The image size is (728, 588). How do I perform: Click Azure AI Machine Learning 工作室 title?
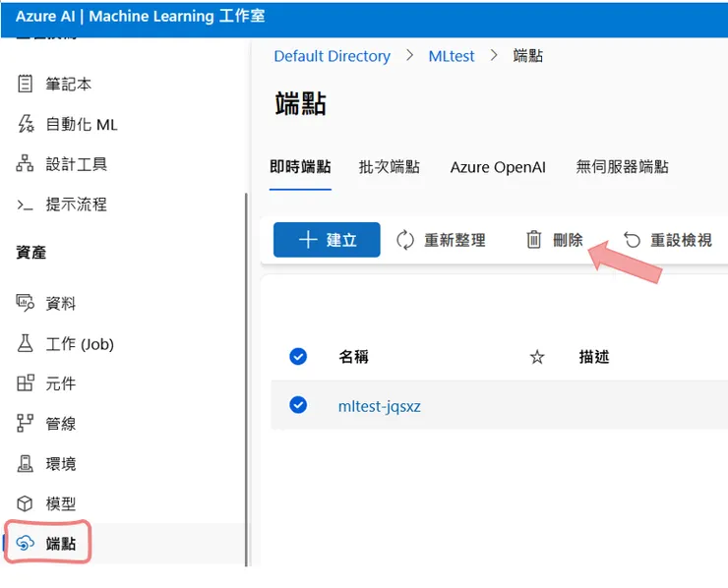coord(141,17)
